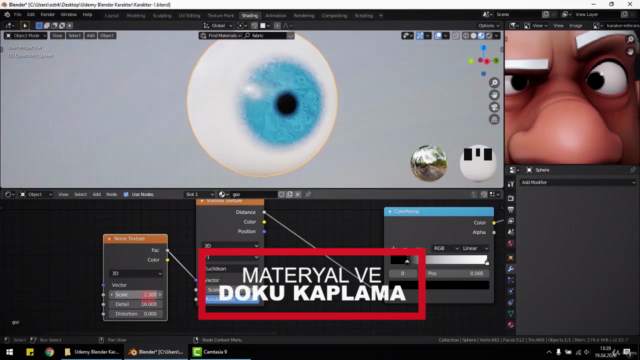Image resolution: width=640 pixels, height=360 pixels.
Task: Toggle show gizmo button
Action: pyautogui.click(x=420, y=36)
